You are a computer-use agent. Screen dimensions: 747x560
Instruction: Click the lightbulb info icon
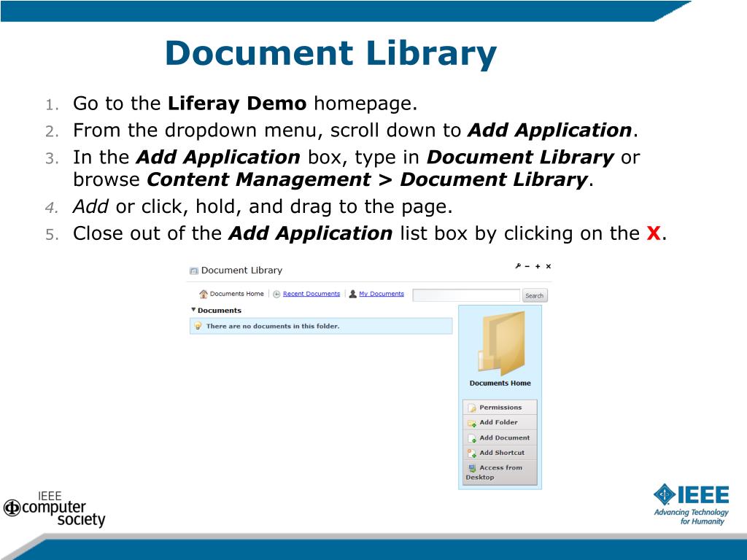tap(198, 326)
